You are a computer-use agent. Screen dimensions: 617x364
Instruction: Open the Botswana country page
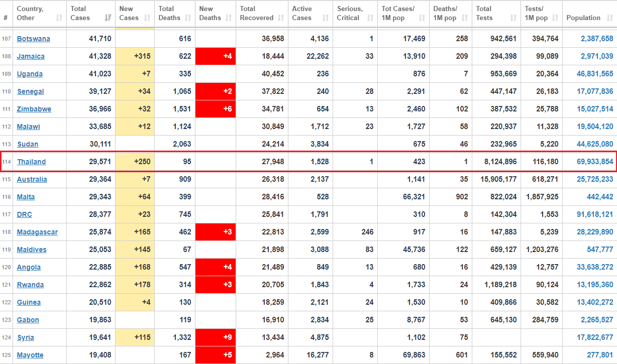(x=33, y=39)
